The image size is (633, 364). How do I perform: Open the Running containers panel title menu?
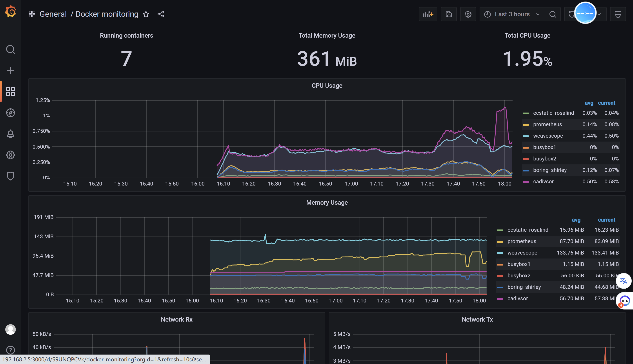(x=126, y=36)
